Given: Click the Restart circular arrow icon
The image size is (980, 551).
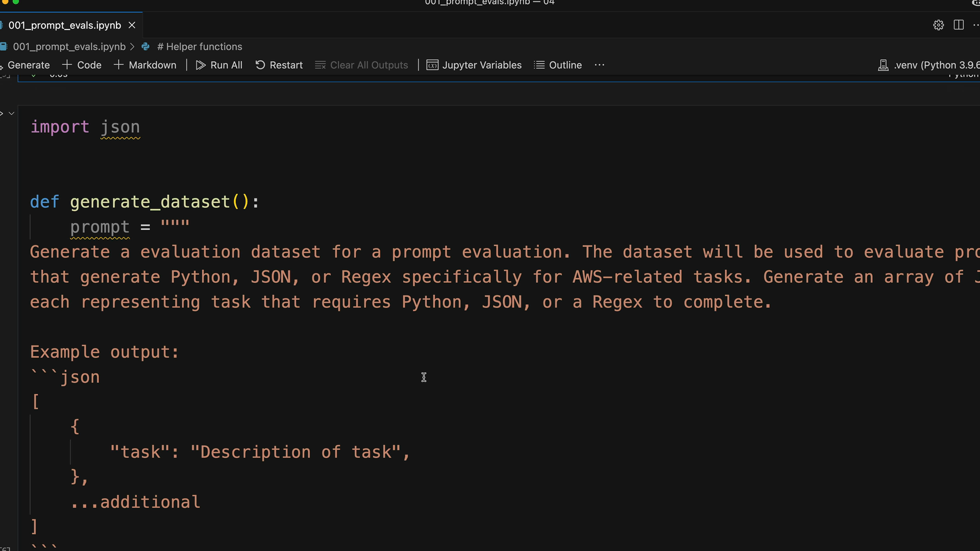Looking at the screenshot, I should click(x=260, y=65).
